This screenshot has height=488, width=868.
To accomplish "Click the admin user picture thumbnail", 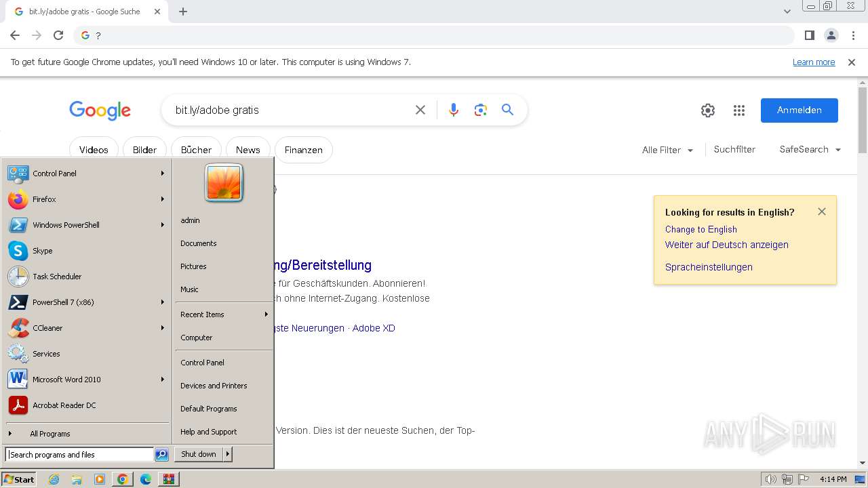I will (x=224, y=183).
